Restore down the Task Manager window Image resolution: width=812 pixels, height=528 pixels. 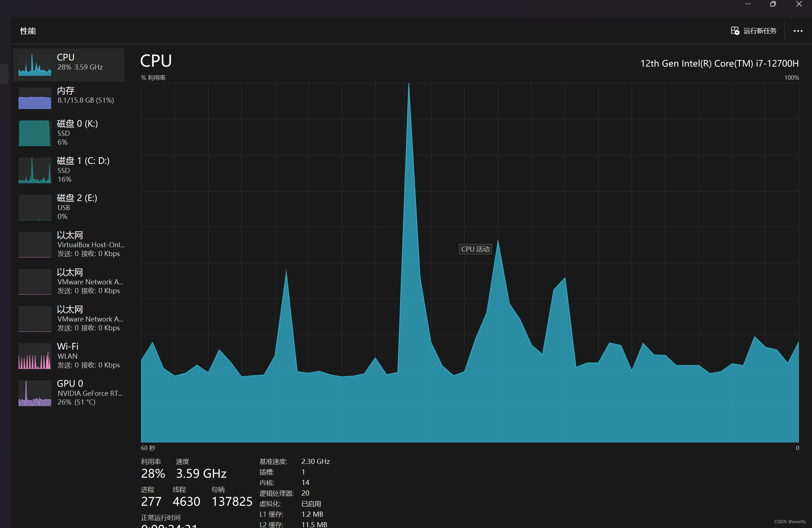point(773,4)
